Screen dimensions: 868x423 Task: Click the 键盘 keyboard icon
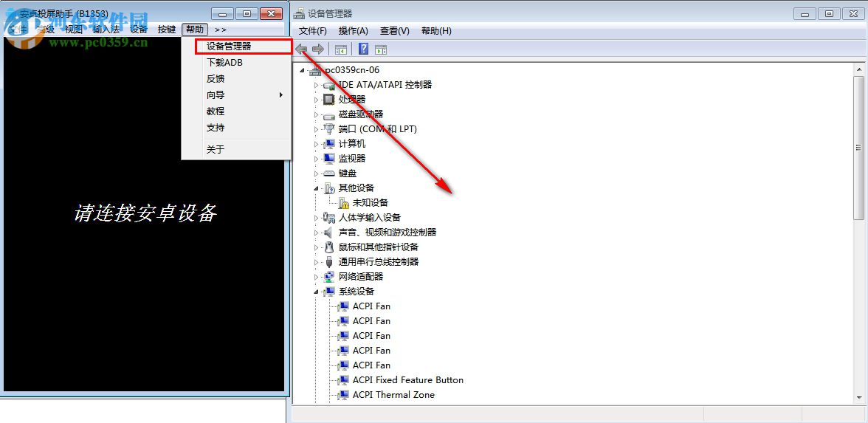tap(329, 173)
